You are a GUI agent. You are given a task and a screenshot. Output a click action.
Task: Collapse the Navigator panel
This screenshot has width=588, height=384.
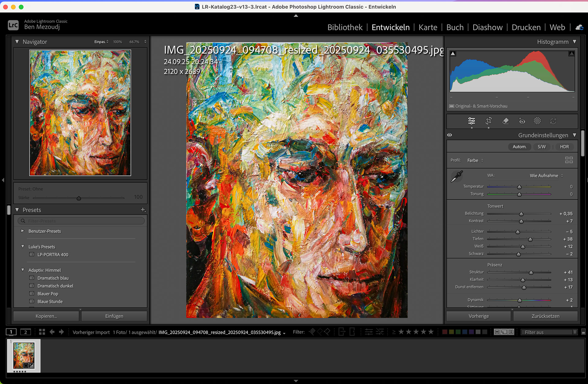[17, 42]
